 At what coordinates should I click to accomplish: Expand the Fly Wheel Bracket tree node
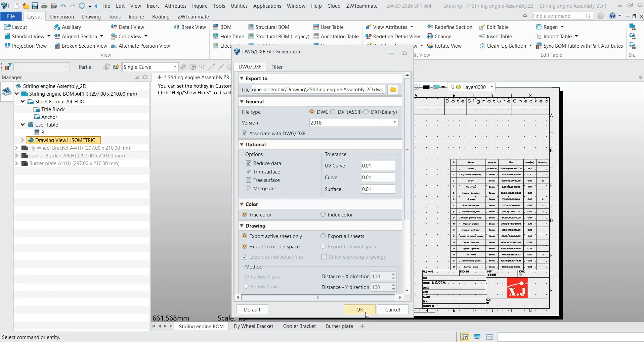pyautogui.click(x=16, y=148)
